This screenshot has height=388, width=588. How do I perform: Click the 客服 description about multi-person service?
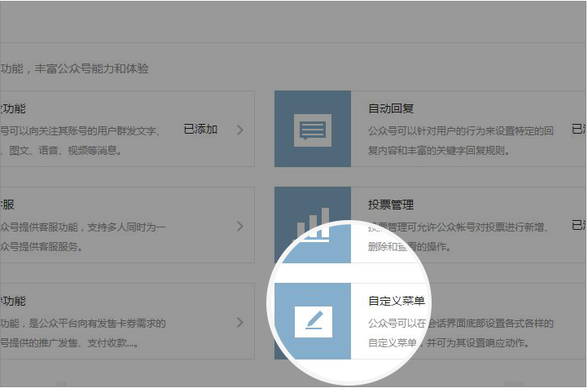click(81, 236)
